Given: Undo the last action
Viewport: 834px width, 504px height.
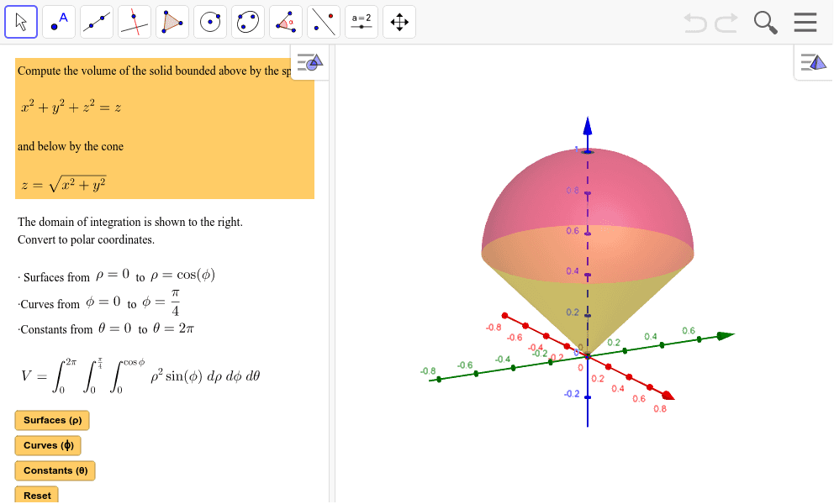Looking at the screenshot, I should (x=695, y=23).
